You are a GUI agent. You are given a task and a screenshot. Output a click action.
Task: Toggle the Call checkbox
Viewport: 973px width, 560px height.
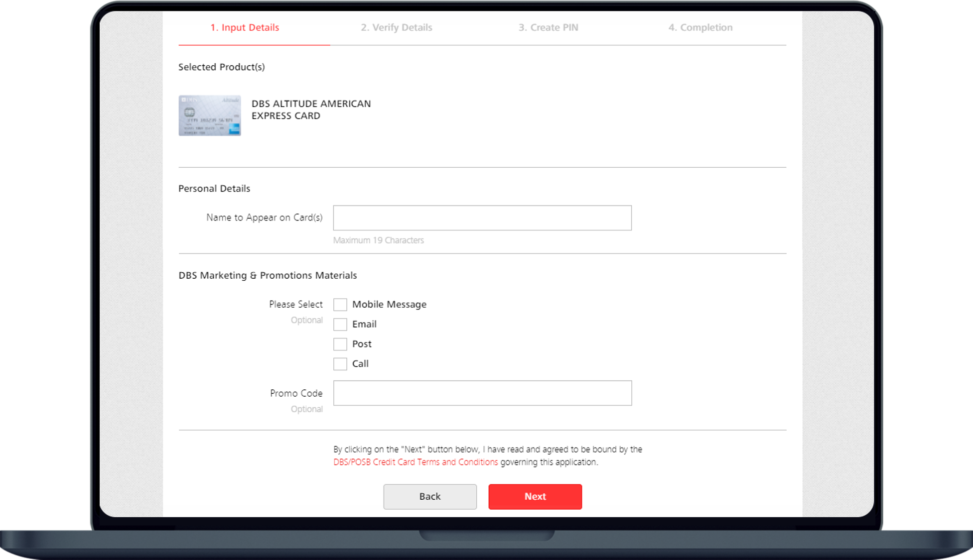tap(340, 364)
